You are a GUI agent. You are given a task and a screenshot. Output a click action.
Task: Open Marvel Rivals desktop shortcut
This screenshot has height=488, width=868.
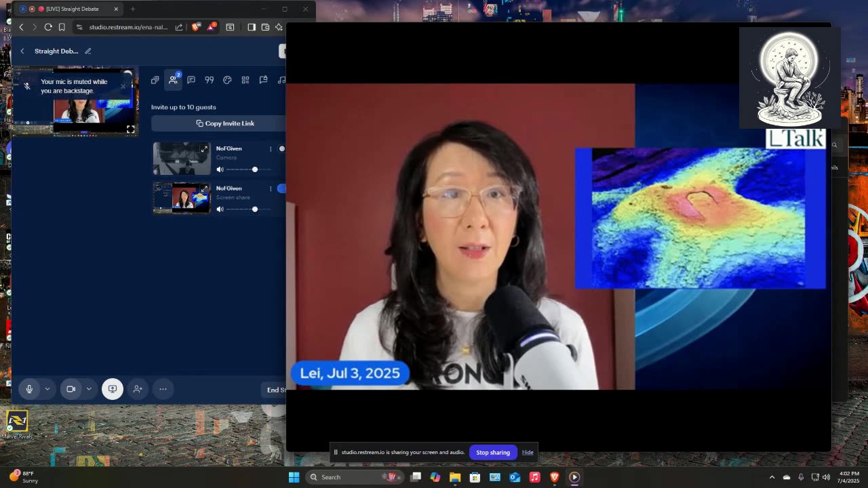(x=17, y=425)
